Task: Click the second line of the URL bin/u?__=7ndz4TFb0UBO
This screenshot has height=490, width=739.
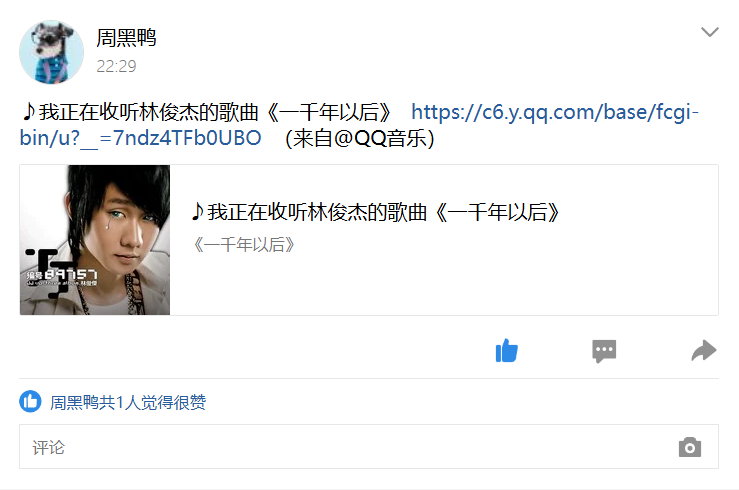Action: click(x=140, y=138)
